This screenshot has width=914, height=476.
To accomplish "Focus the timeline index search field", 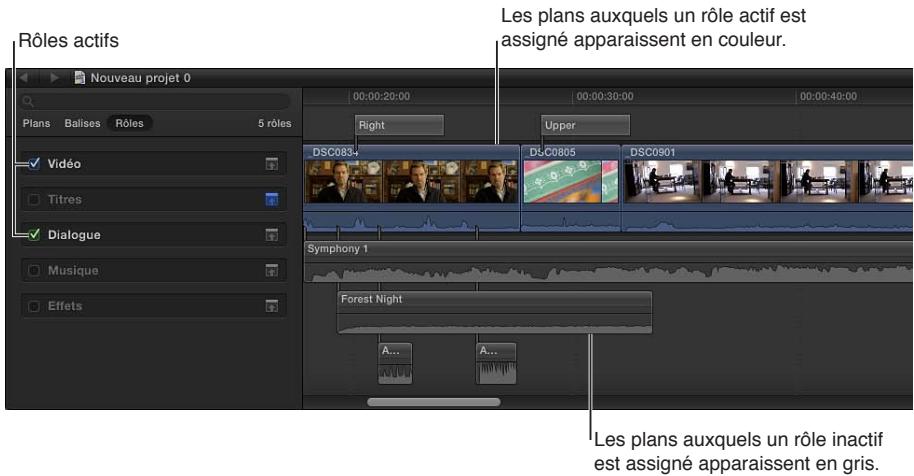I will (155, 101).
